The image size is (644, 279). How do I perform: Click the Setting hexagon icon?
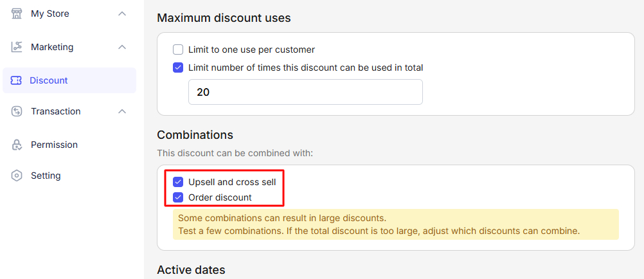(x=17, y=175)
